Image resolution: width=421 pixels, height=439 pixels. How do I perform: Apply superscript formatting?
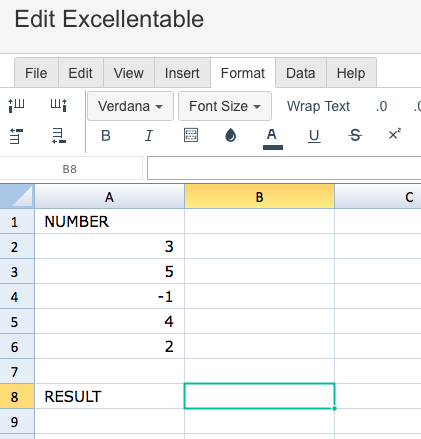coord(395,134)
